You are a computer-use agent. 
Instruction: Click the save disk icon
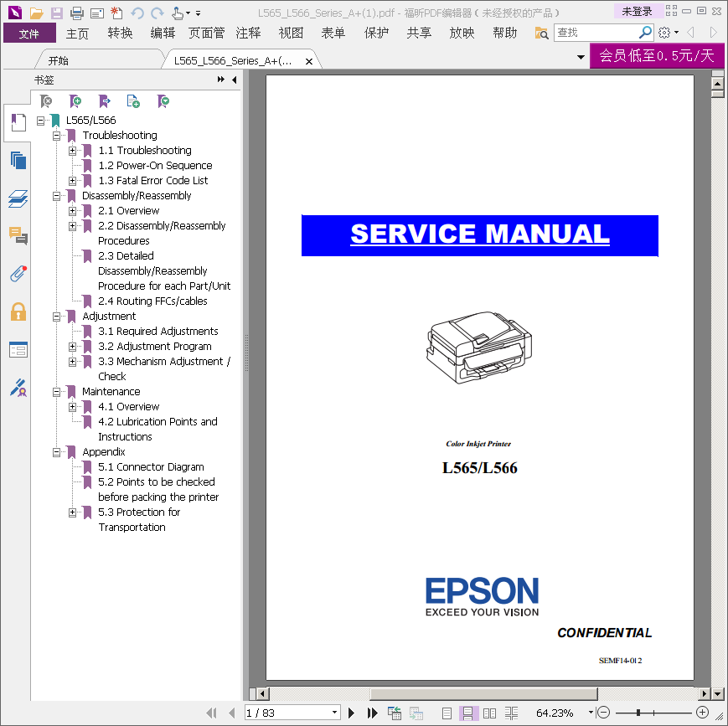(x=57, y=13)
